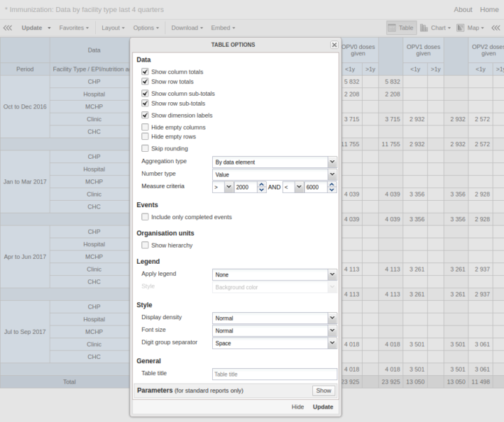Screen dimensions: 504x422
Task: Click the 2000 measure criteria field
Action: [246, 187]
